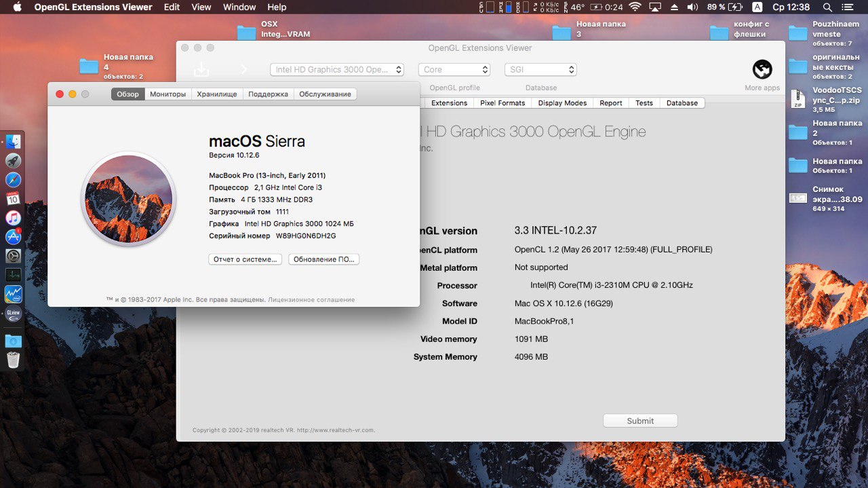Click eject icon in menu bar
This screenshot has width=868, height=488.
[674, 7]
